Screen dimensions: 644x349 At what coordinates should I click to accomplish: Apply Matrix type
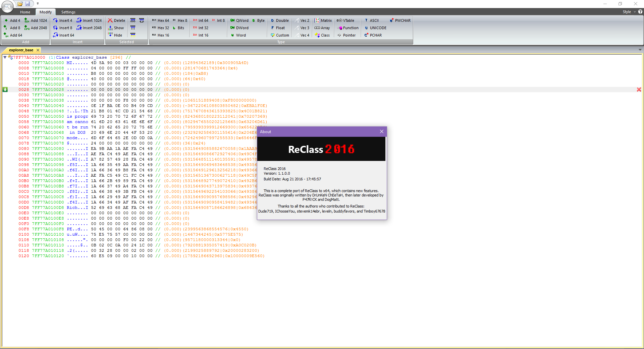[323, 20]
